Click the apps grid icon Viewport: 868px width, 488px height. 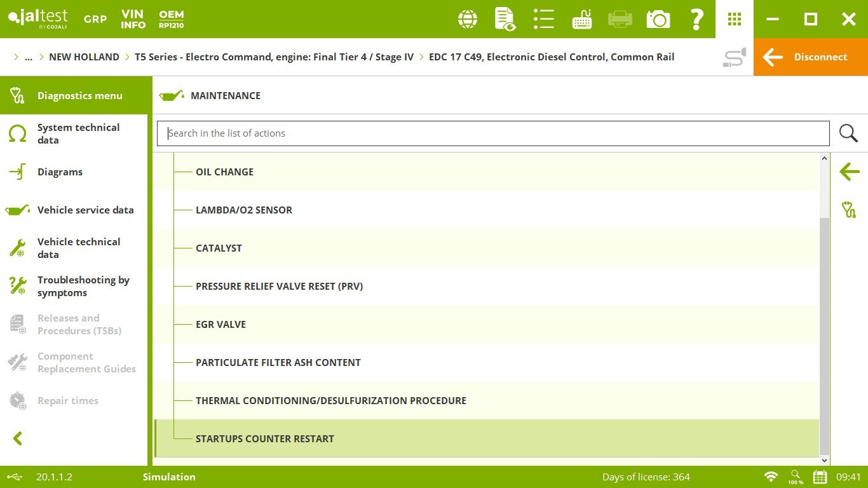735,19
